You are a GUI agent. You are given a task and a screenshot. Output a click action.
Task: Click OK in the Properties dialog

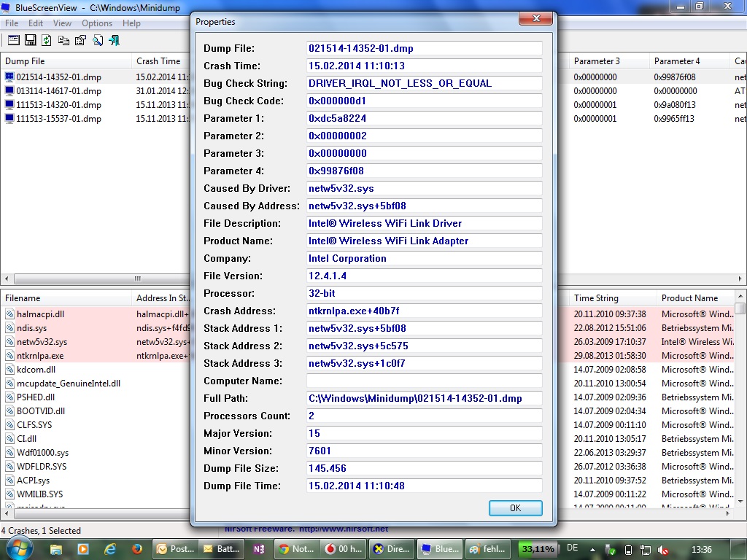pos(515,507)
